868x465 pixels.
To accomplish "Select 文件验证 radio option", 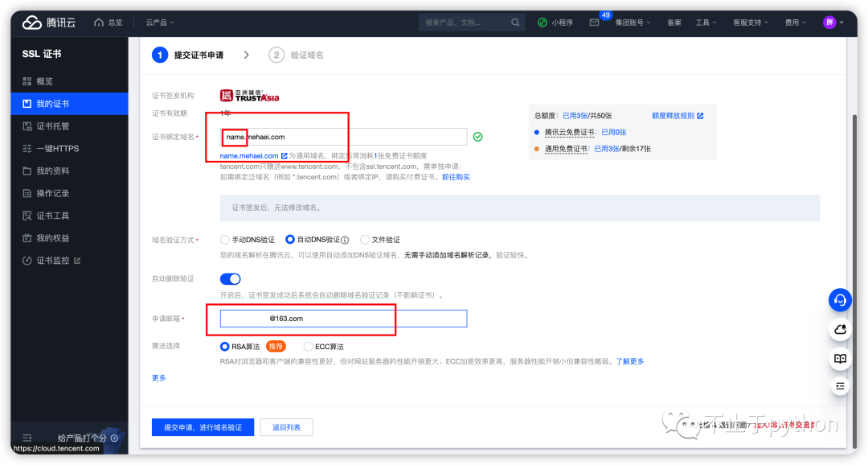I will click(x=365, y=240).
